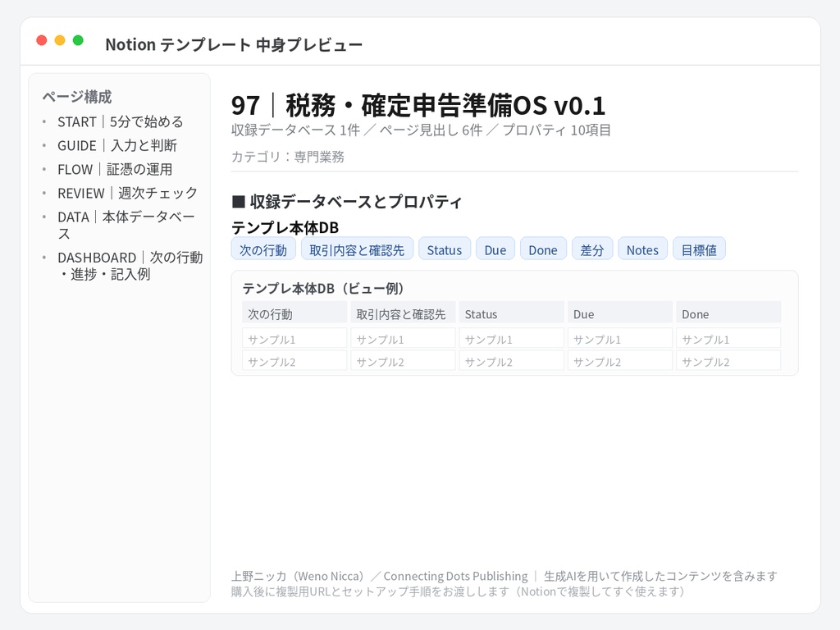The height and width of the screenshot is (630, 840).
Task: Click the green maximize window dot
Action: [78, 40]
